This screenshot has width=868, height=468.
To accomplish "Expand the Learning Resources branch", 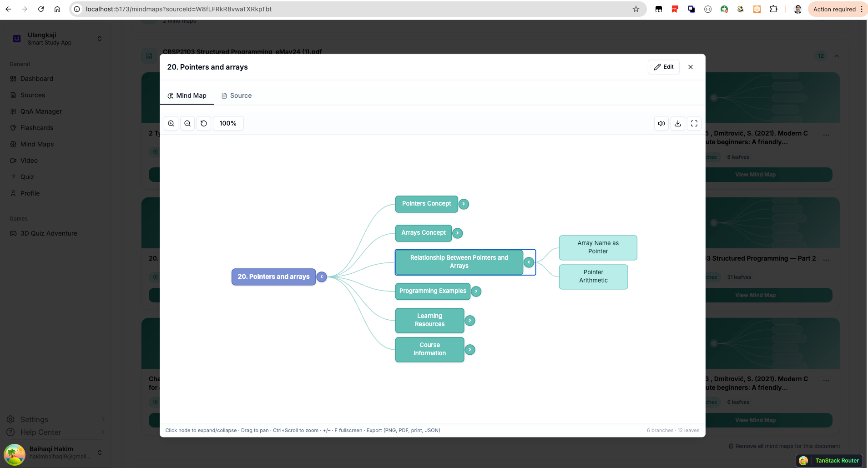I will [470, 321].
